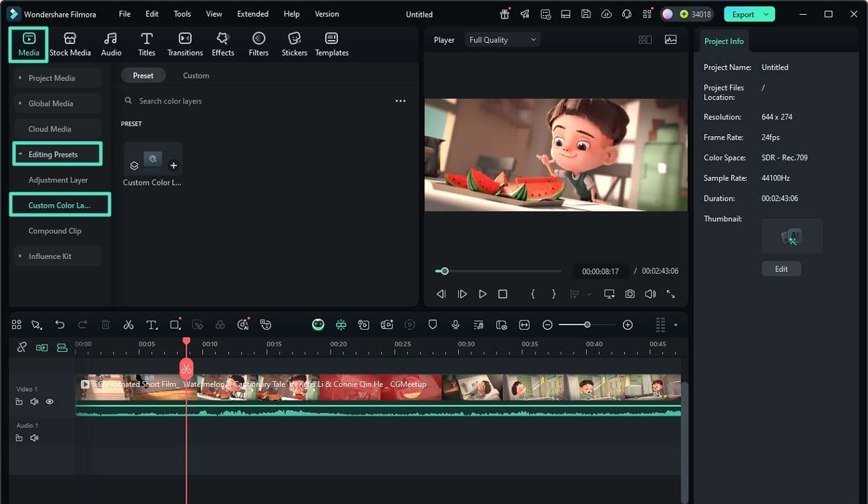Click the player grid layout icon
This screenshot has height=504, width=868.
[x=645, y=40]
